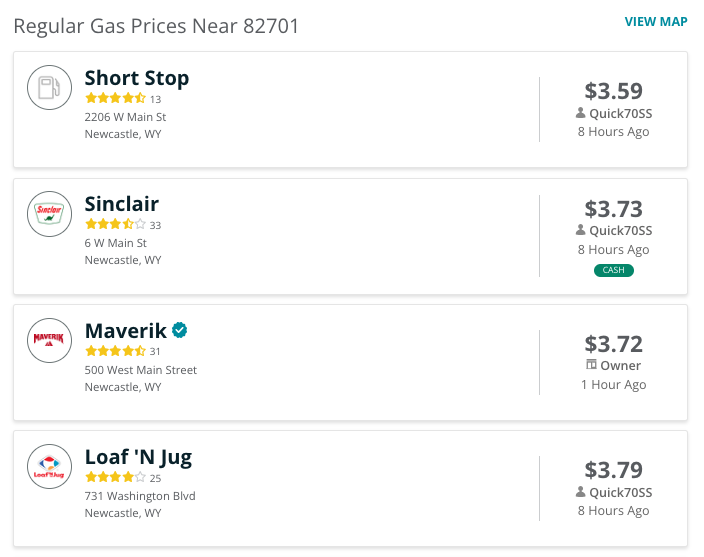The width and height of the screenshot is (704, 557).
Task: Click the Short Stop gas pump icon
Action: click(x=49, y=88)
